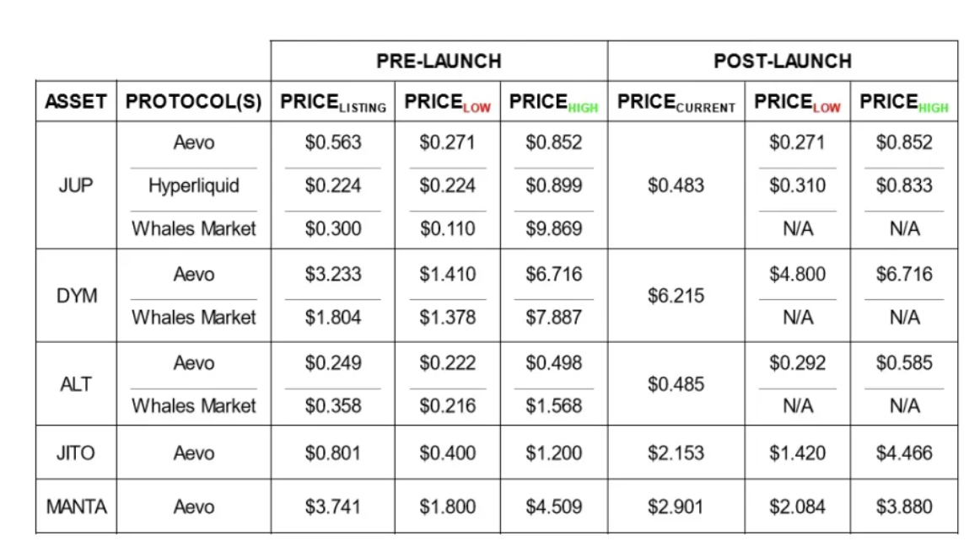Click the $9.869 pre-launch high value
The height and width of the screenshot is (541, 980).
(x=553, y=228)
